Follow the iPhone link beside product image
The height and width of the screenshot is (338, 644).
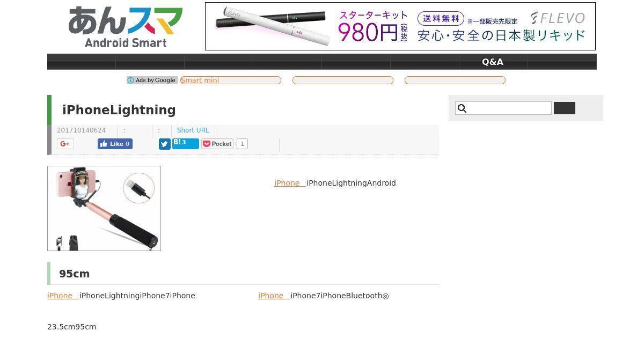290,183
